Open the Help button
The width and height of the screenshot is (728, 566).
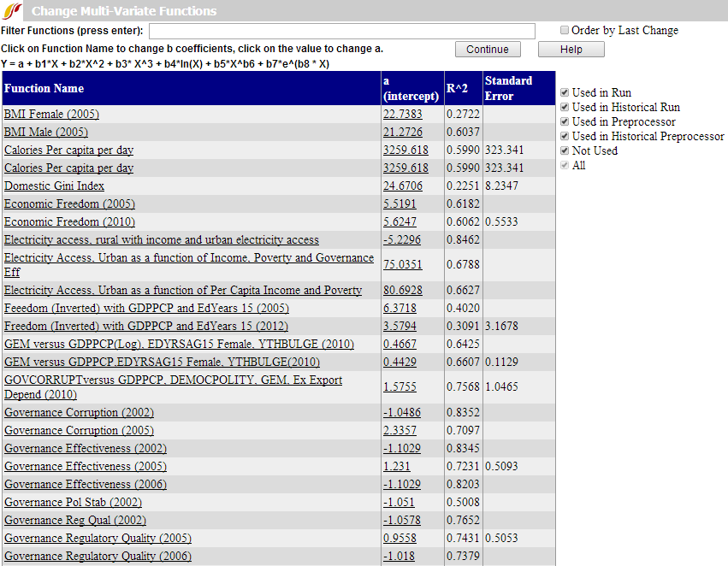(571, 50)
